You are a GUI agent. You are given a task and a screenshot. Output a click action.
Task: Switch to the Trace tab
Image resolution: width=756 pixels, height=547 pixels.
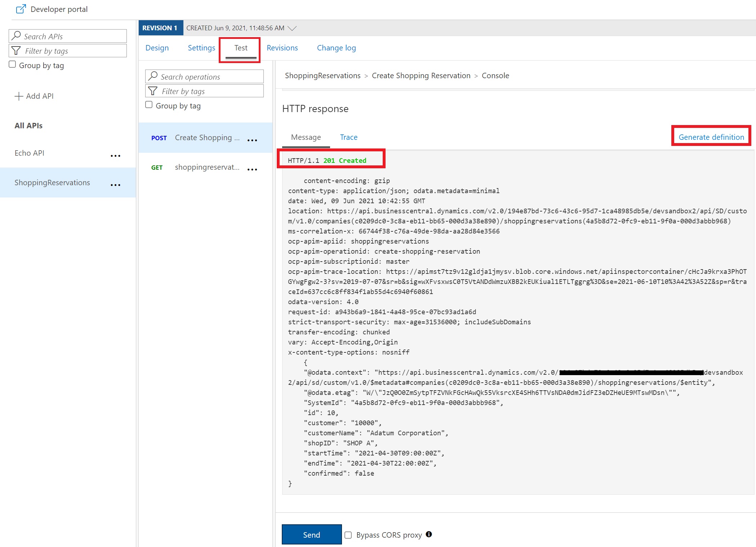pyautogui.click(x=348, y=137)
